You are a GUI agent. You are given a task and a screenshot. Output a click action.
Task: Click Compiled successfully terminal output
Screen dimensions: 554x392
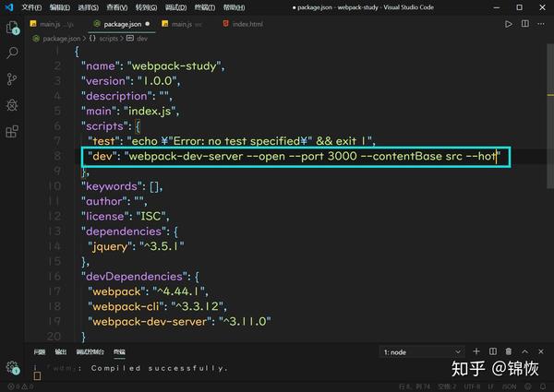pos(159,368)
